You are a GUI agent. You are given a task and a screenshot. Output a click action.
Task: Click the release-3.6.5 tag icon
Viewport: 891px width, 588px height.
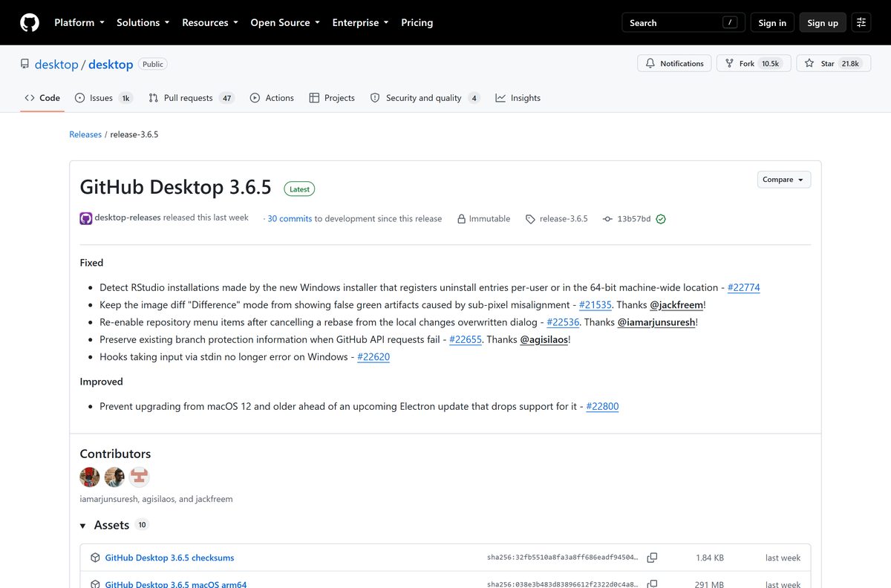pyautogui.click(x=530, y=219)
